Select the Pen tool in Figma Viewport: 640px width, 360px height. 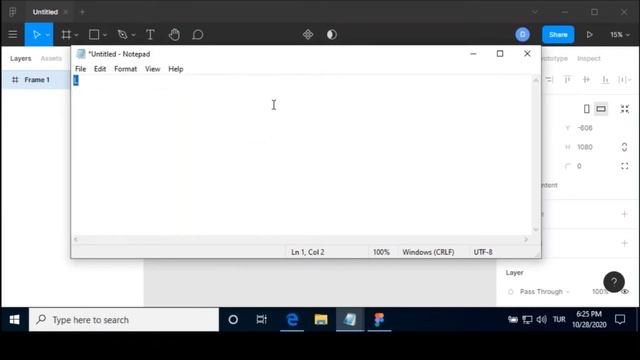click(122, 35)
